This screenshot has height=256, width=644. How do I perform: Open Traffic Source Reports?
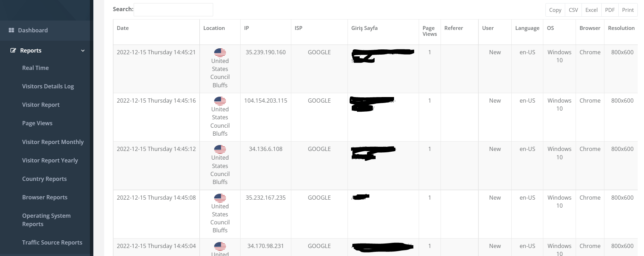pyautogui.click(x=52, y=242)
